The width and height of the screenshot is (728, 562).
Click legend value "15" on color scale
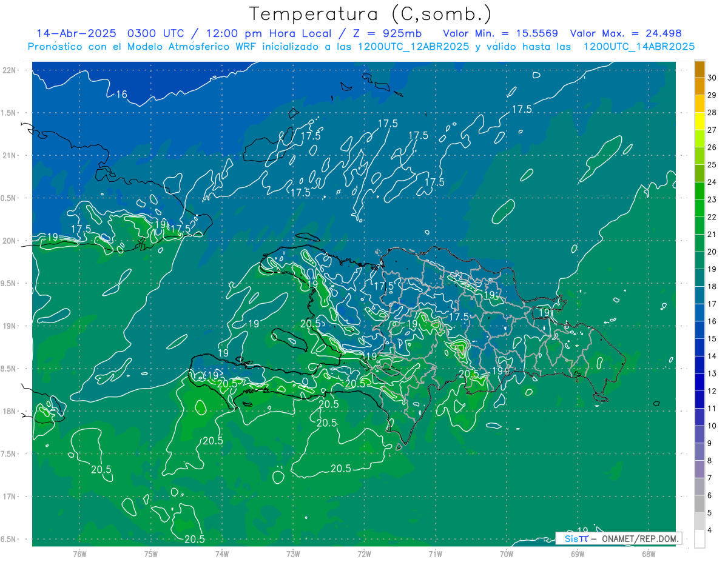point(712,339)
